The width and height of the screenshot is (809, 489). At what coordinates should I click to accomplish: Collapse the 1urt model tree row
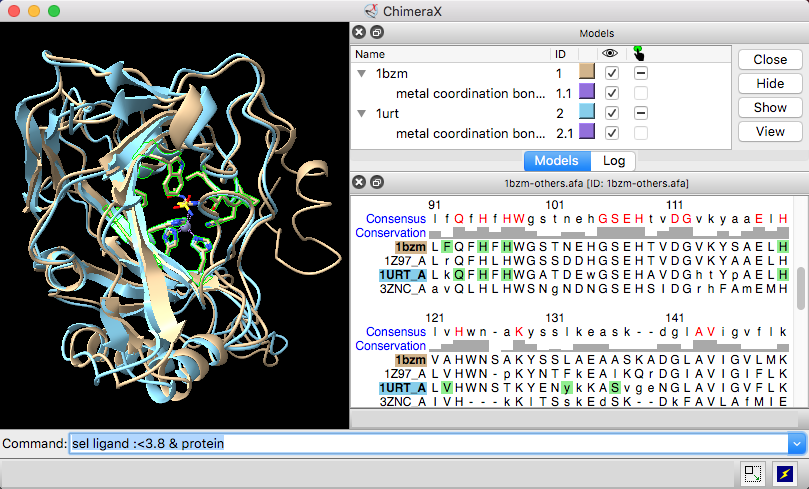pos(362,113)
